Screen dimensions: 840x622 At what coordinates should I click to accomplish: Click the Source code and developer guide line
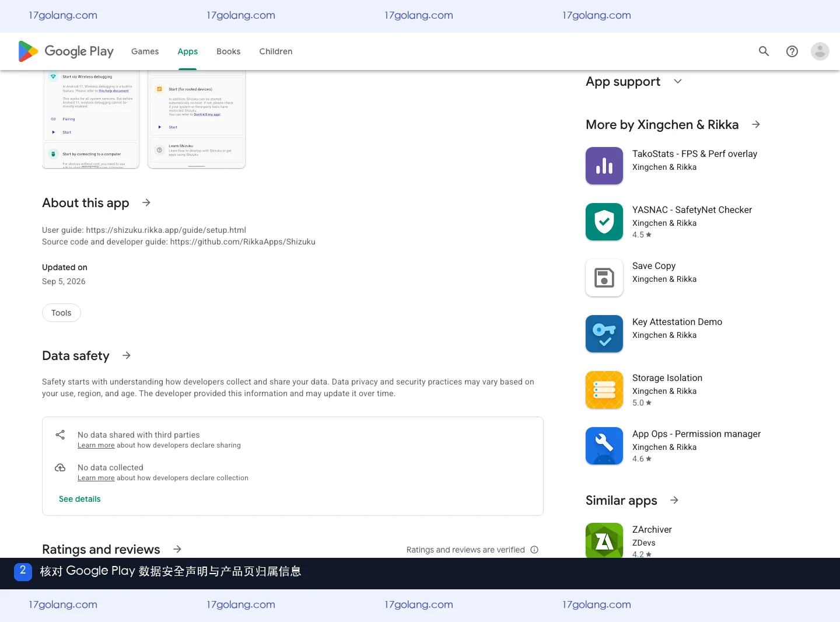coord(178,242)
